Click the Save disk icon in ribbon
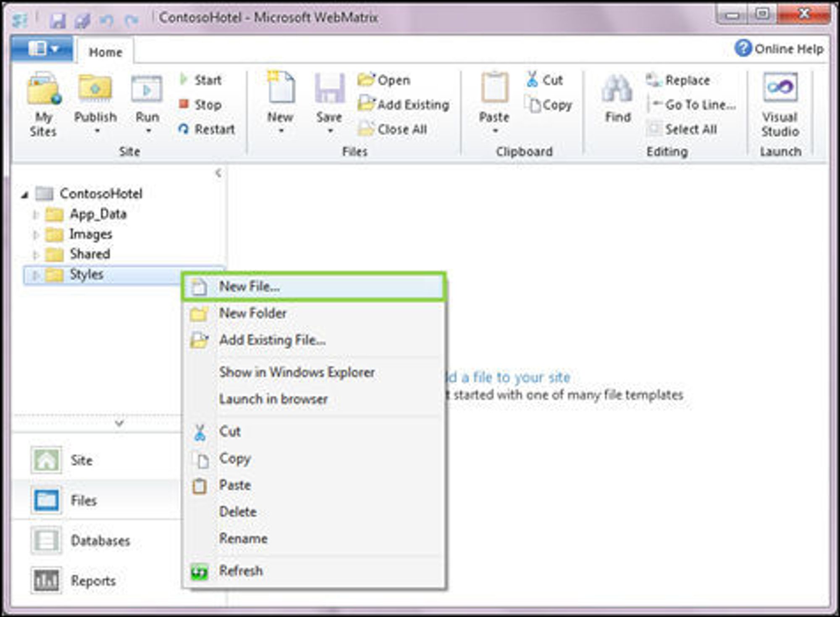The image size is (840, 617). [x=330, y=88]
